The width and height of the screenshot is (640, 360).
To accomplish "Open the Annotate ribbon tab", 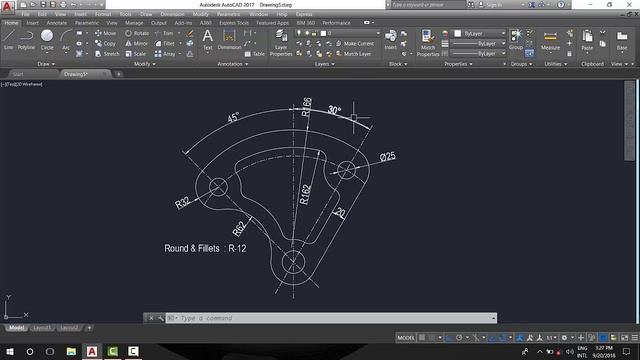I will (x=56, y=23).
